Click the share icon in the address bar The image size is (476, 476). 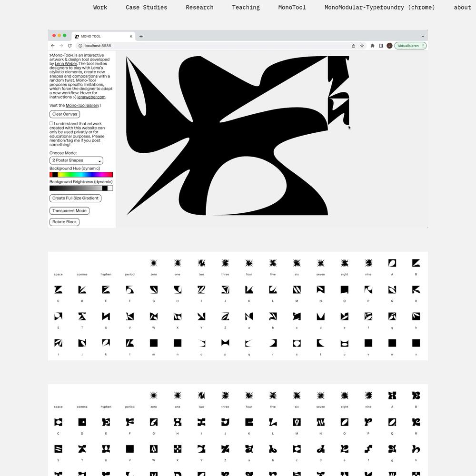(353, 46)
